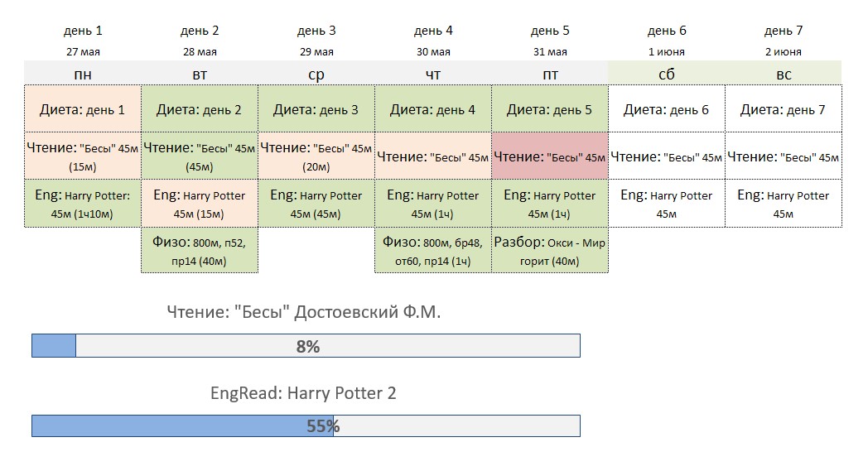Click the 'сб' weekend header cell
Screen dimensions: 868x471
click(x=667, y=74)
